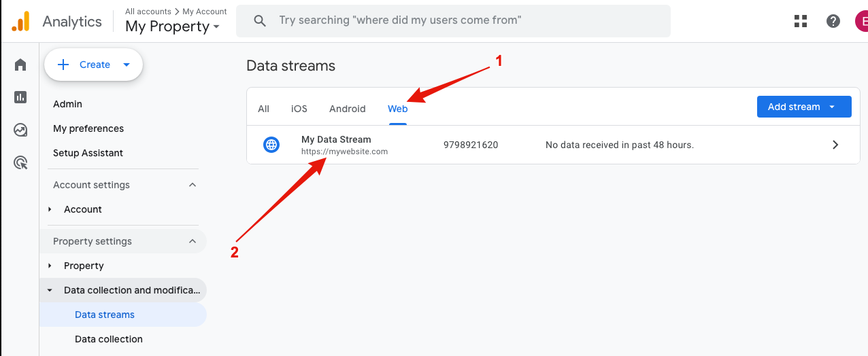Collapse the Account settings section
This screenshot has width=868, height=356.
193,185
